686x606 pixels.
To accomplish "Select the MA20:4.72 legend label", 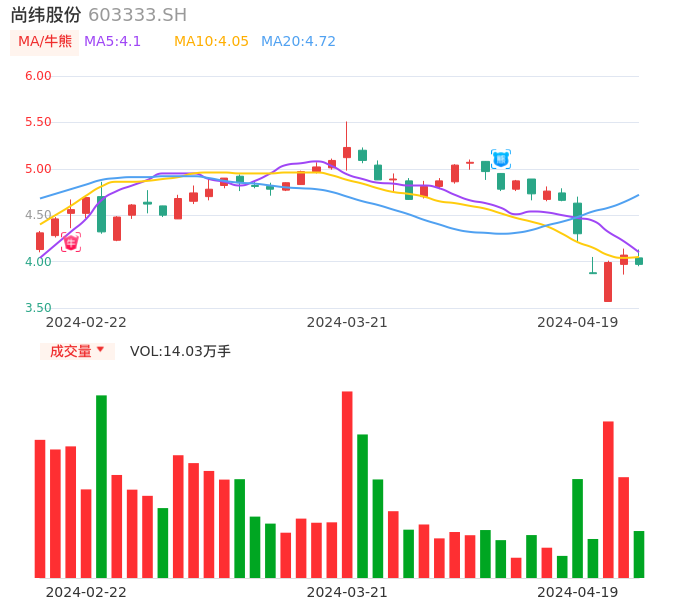I will pos(298,41).
